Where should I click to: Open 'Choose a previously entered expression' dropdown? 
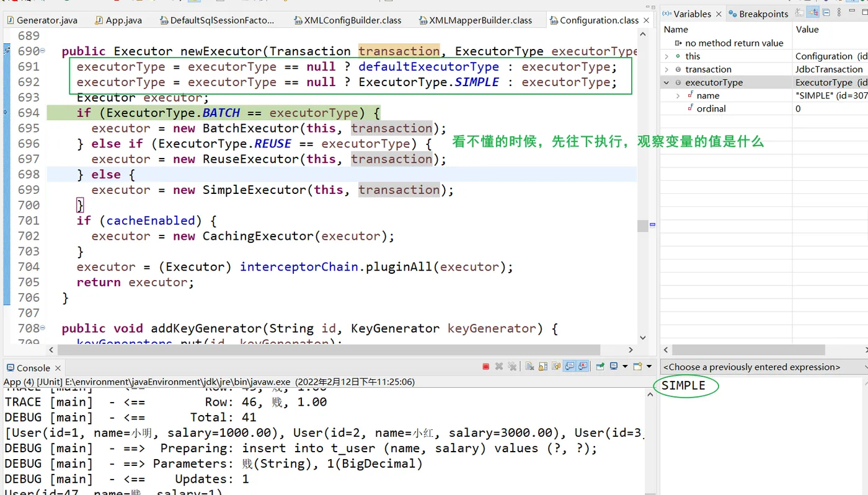tap(764, 367)
